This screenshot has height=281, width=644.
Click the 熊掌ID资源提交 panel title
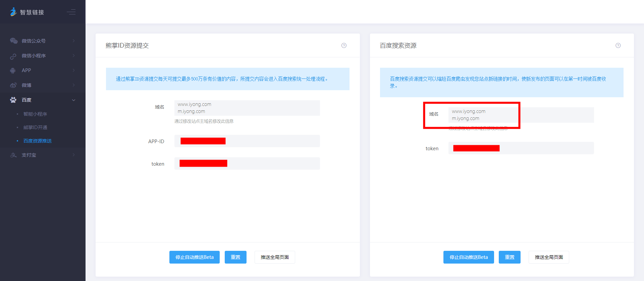coord(127,46)
